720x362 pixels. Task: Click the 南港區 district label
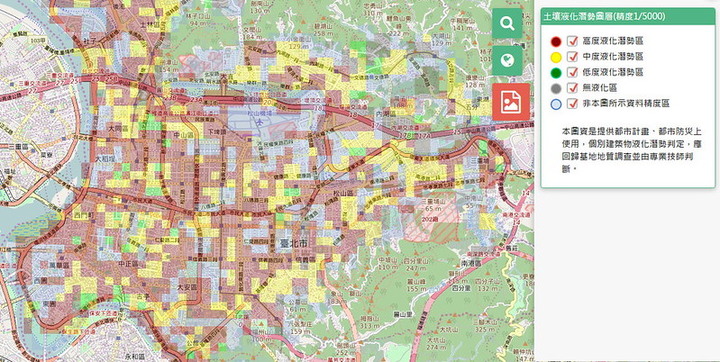471,264
